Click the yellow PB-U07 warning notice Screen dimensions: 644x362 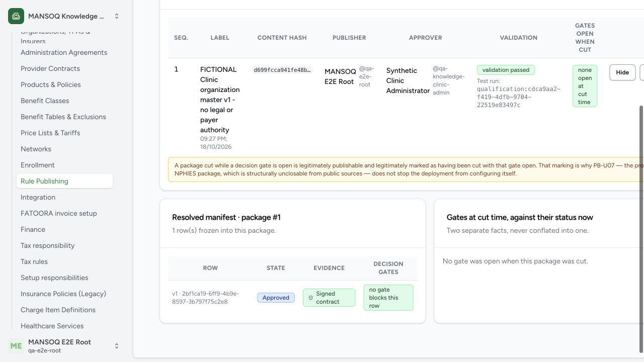point(406,169)
